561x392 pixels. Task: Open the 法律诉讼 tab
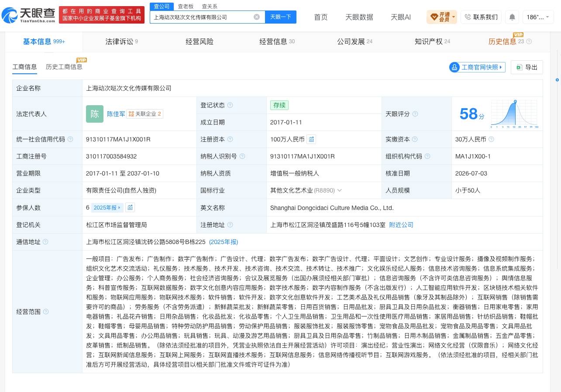pos(121,41)
